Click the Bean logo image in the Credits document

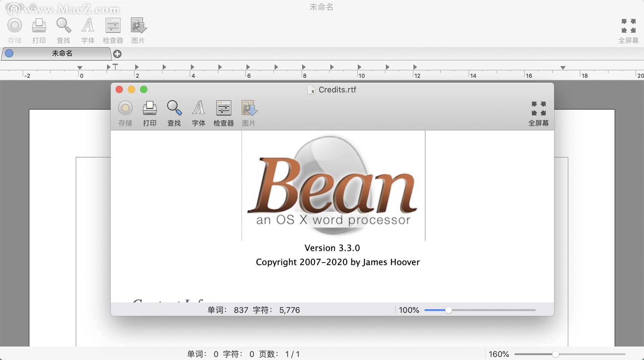point(333,185)
